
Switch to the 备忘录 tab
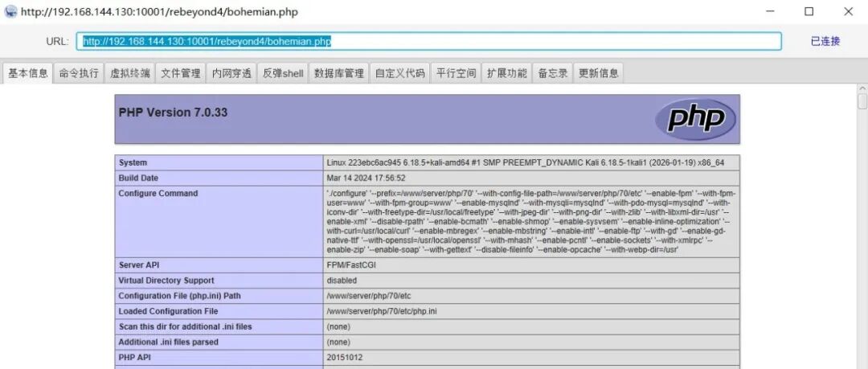pos(553,73)
